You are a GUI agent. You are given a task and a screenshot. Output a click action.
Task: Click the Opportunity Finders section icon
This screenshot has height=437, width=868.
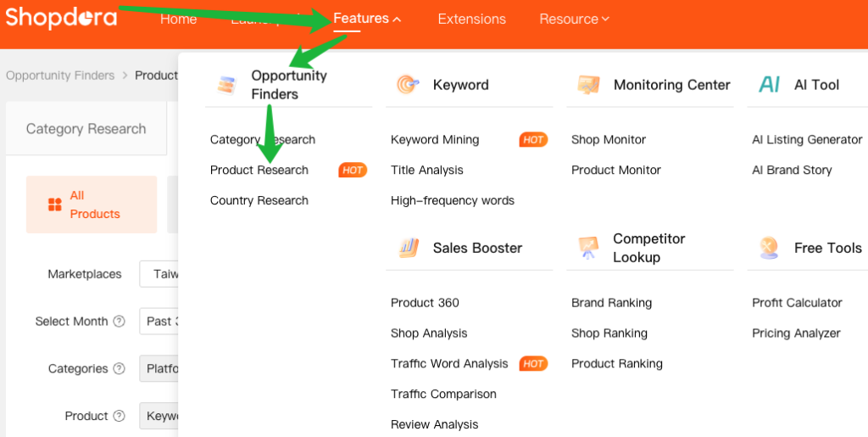coord(225,85)
